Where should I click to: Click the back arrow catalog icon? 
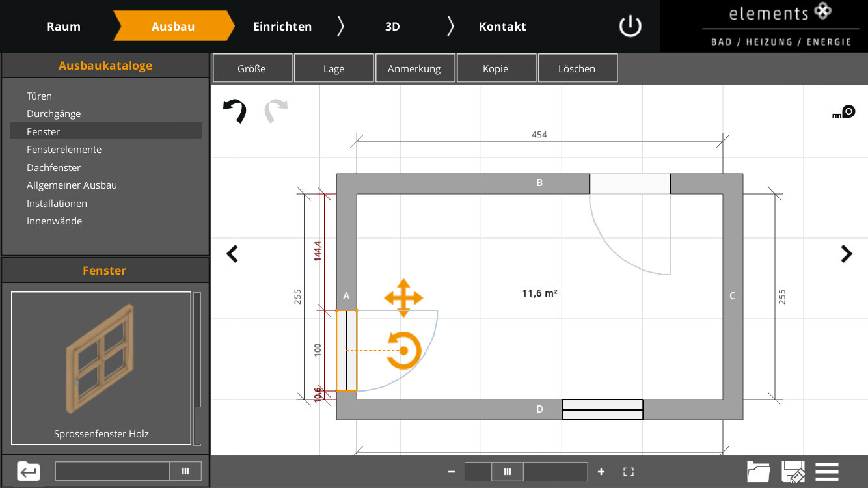29,471
